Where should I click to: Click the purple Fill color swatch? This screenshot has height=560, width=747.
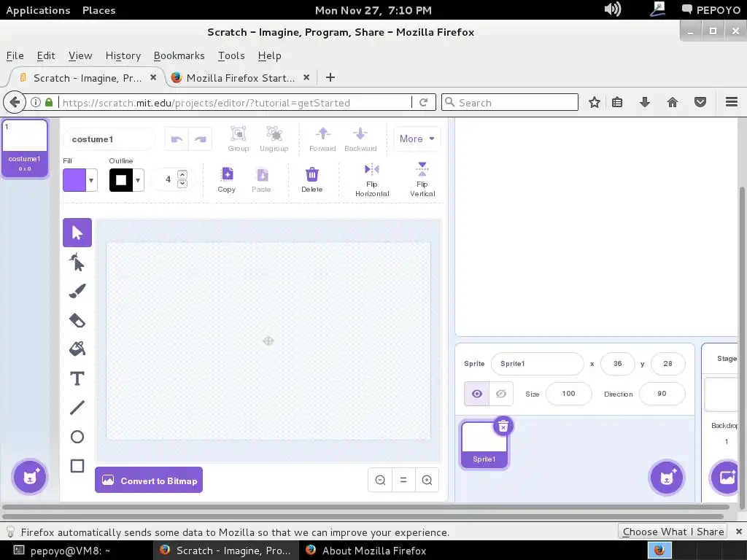pos(75,180)
